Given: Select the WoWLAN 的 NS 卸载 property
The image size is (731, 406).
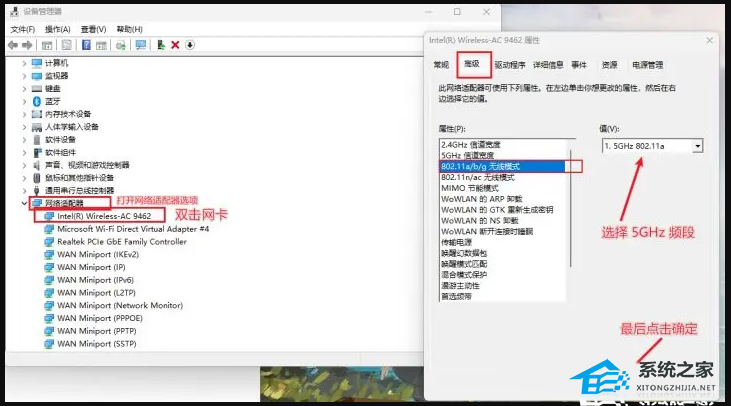Looking at the screenshot, I should point(480,220).
